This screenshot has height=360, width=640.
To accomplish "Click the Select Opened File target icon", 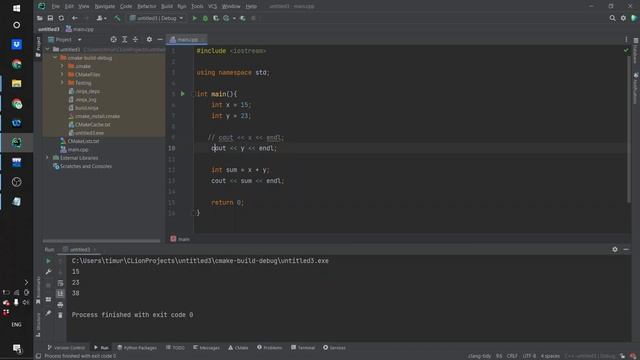I will coord(113,40).
